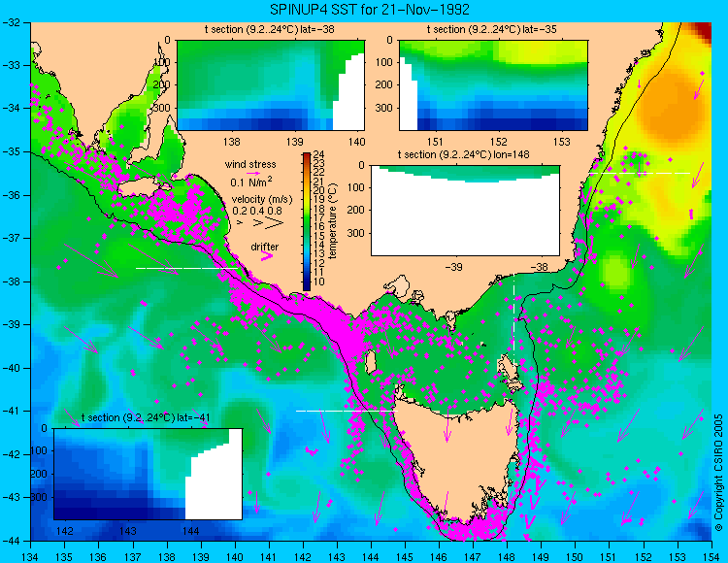Click the 147 longitude label on the bottom axis
The image size is (728, 563).
click(x=473, y=557)
